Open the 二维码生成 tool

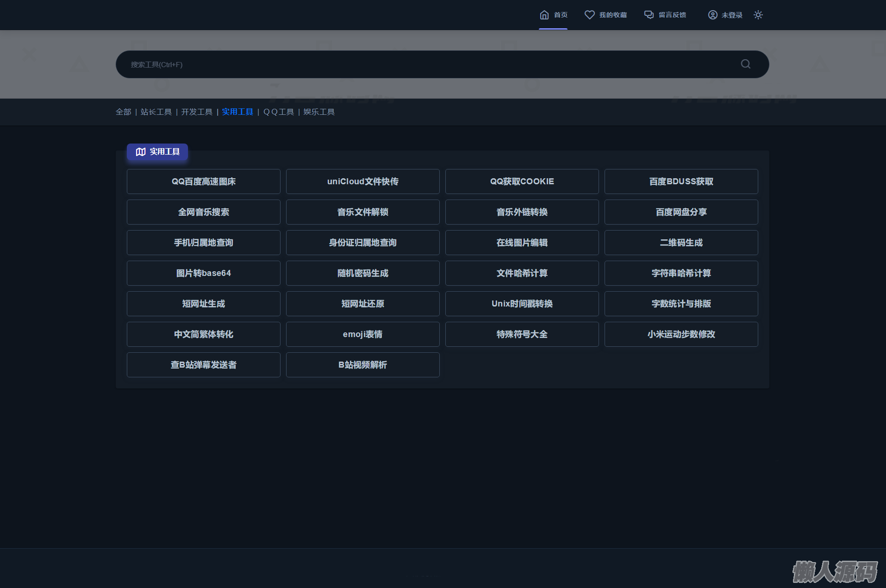681,243
